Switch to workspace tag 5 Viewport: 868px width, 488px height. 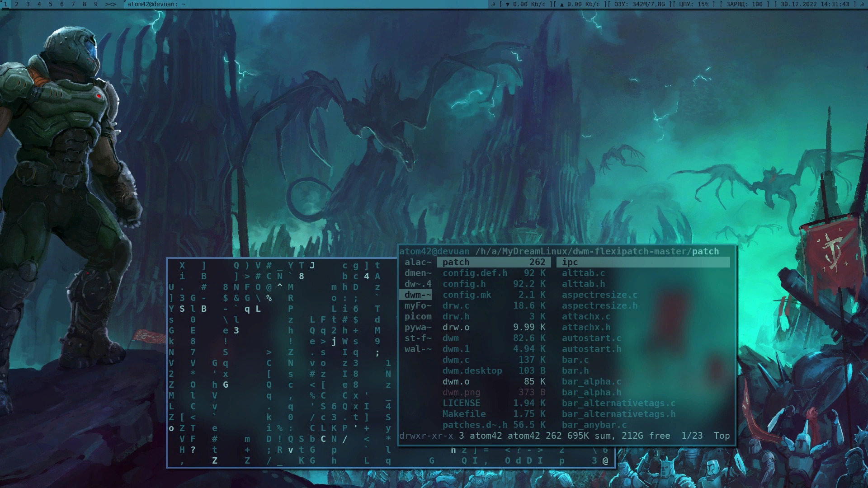pos(50,4)
